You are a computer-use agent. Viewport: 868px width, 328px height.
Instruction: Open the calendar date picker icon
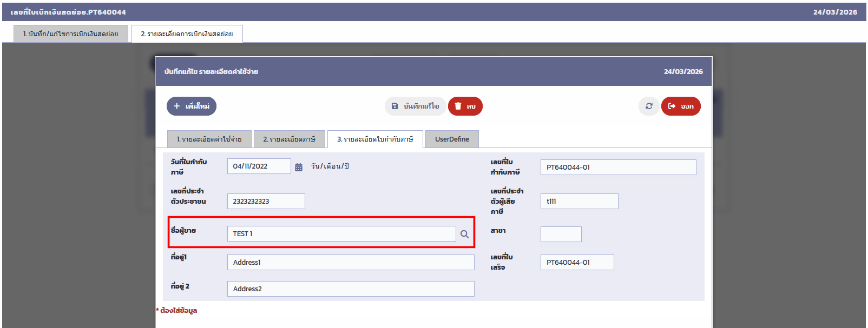299,167
